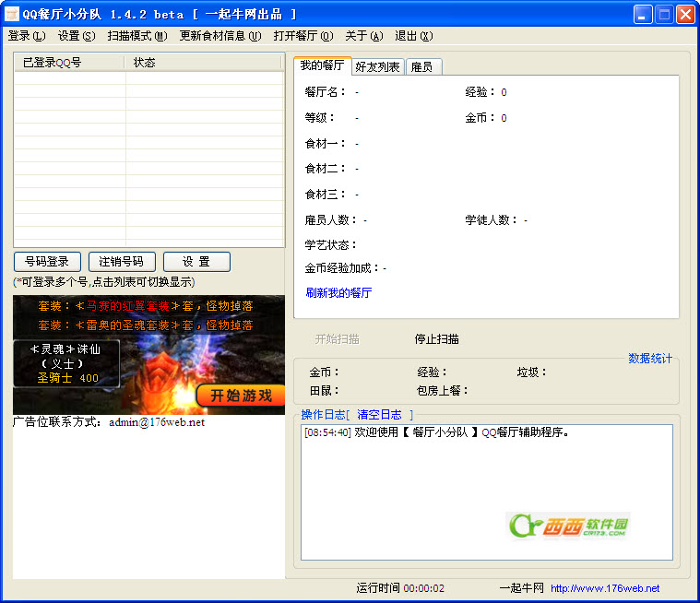Viewport: 700px width, 603px height.
Task: Click the 餐厅名 label
Action: pyautogui.click(x=326, y=92)
